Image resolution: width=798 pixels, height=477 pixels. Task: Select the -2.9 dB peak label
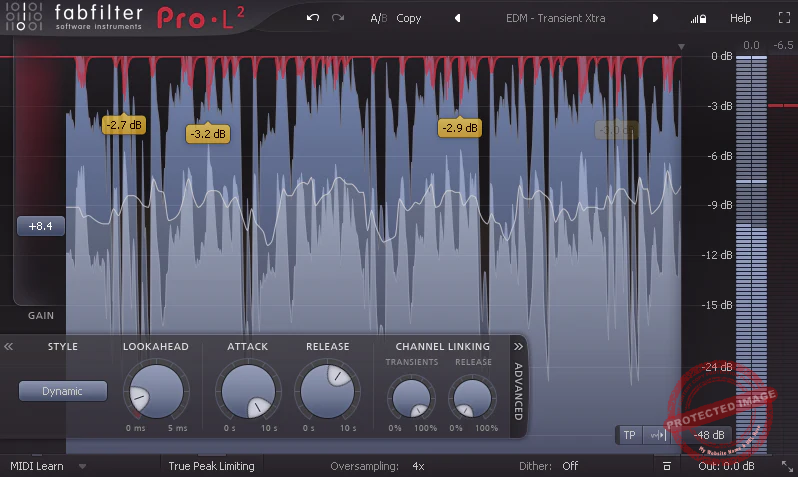click(460, 128)
